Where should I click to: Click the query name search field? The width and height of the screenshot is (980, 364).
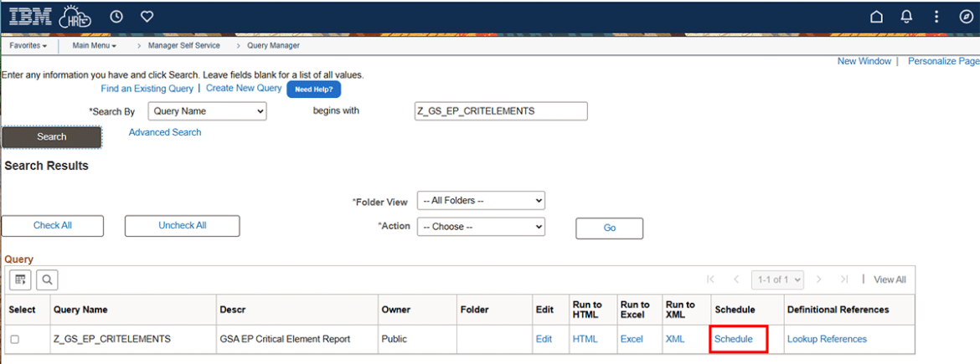click(501, 111)
